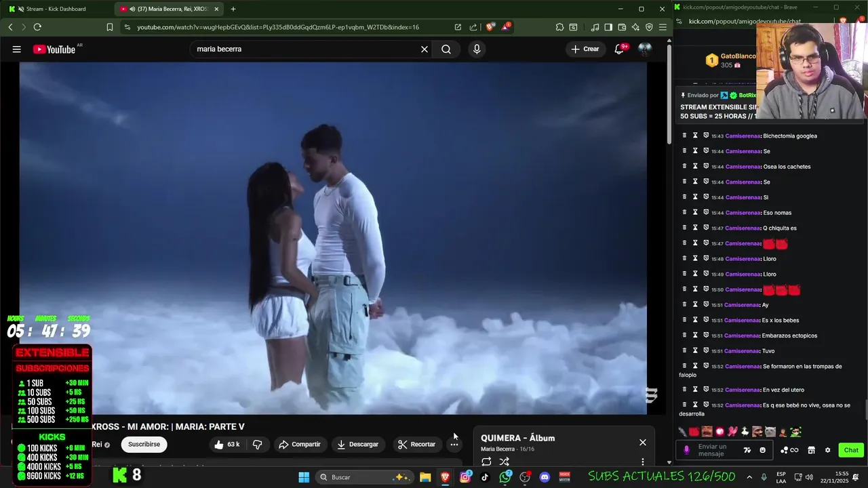Open Brave VPN shield icon
868x488 pixels.
[x=649, y=27]
